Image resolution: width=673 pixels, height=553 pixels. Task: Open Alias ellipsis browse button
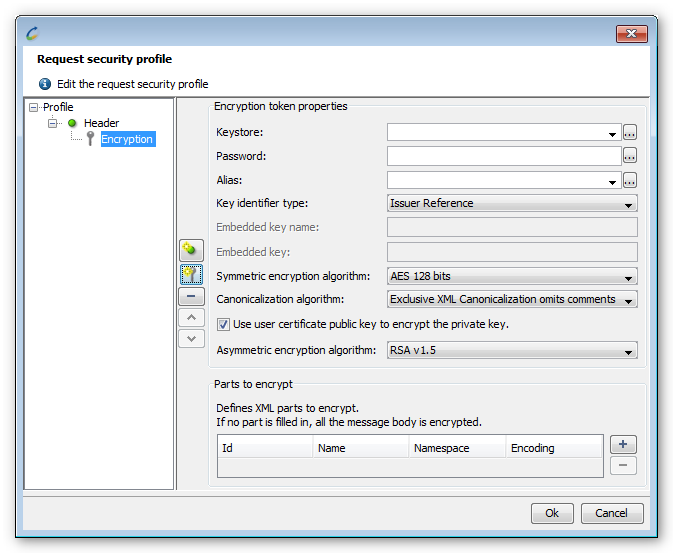point(629,180)
